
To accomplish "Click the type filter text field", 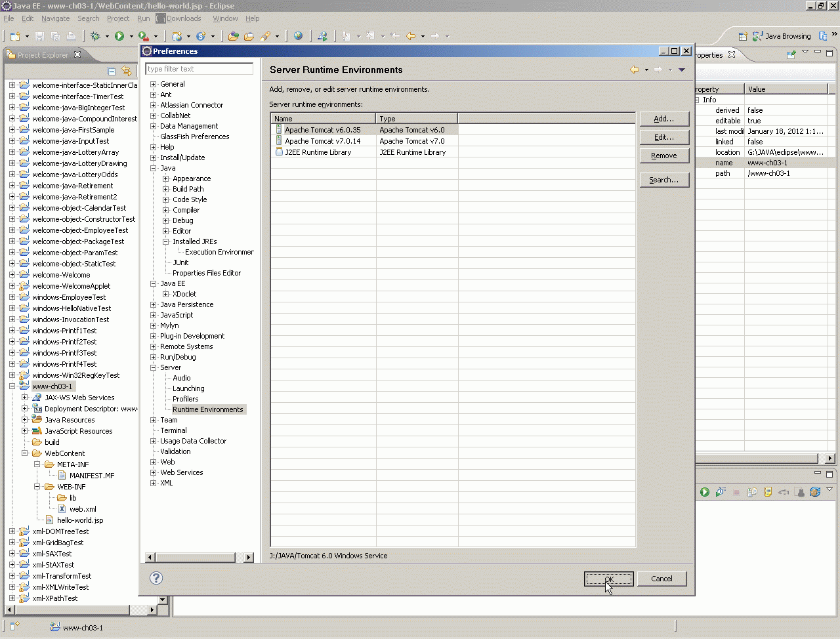I will coord(199,69).
